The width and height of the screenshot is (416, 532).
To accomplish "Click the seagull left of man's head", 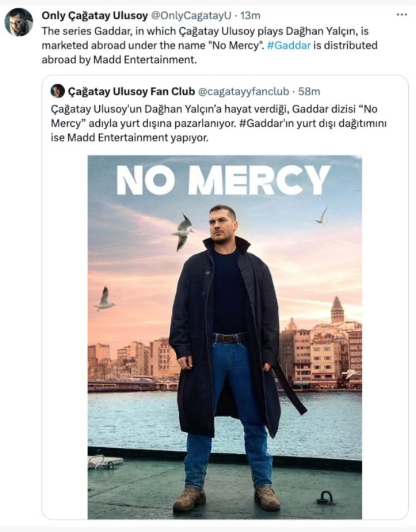I will pyautogui.click(x=183, y=231).
